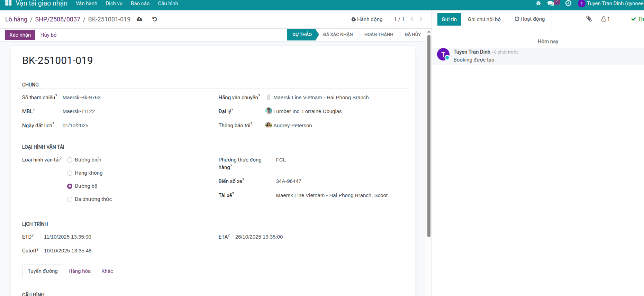Open the Hành động actions dropdown
Image resolution: width=644 pixels, height=296 pixels.
(367, 19)
